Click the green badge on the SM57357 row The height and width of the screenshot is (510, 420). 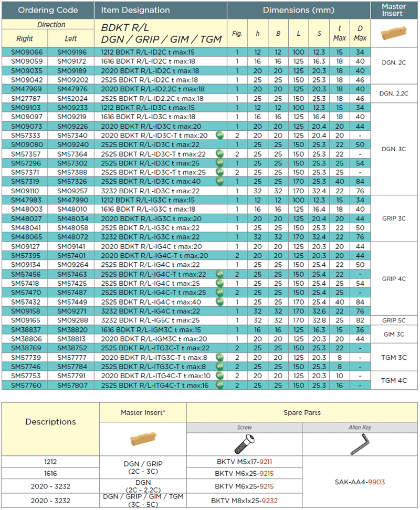220,154
